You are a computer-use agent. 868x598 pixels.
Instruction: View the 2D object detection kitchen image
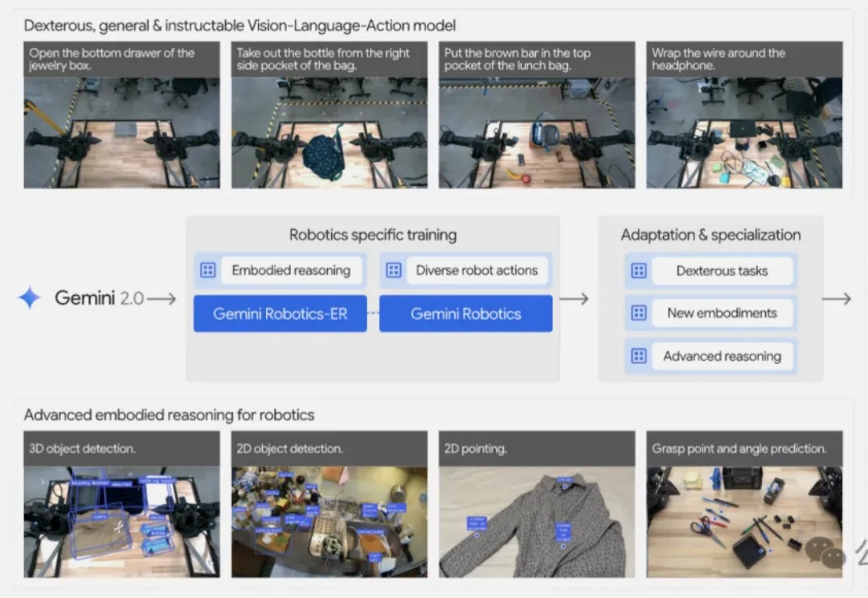tap(330, 522)
